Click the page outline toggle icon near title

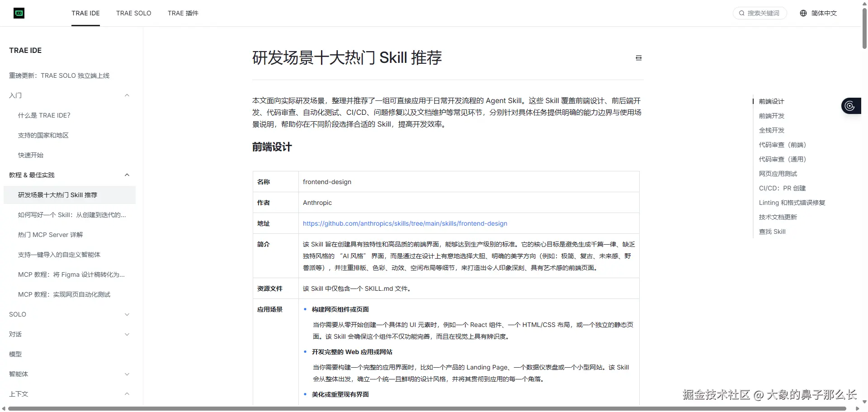click(638, 57)
